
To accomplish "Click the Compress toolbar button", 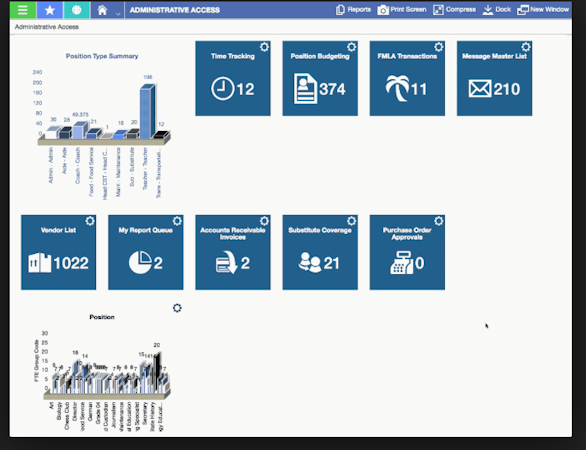I will (454, 10).
